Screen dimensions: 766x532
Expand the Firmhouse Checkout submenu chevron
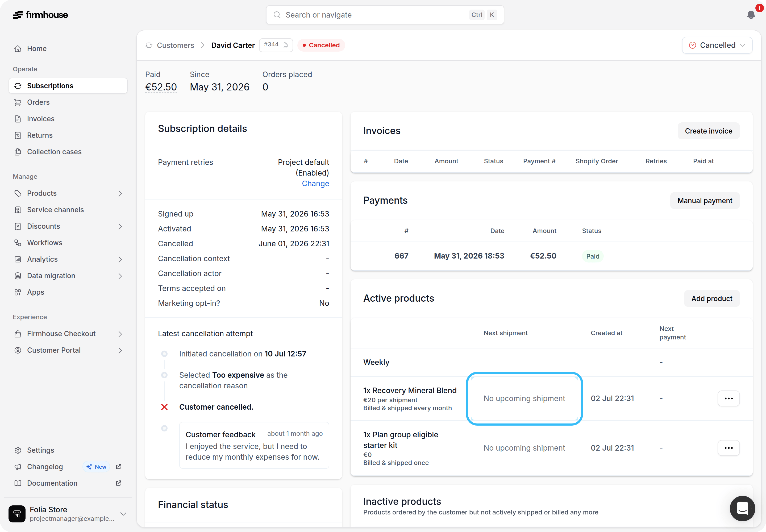[x=120, y=334]
